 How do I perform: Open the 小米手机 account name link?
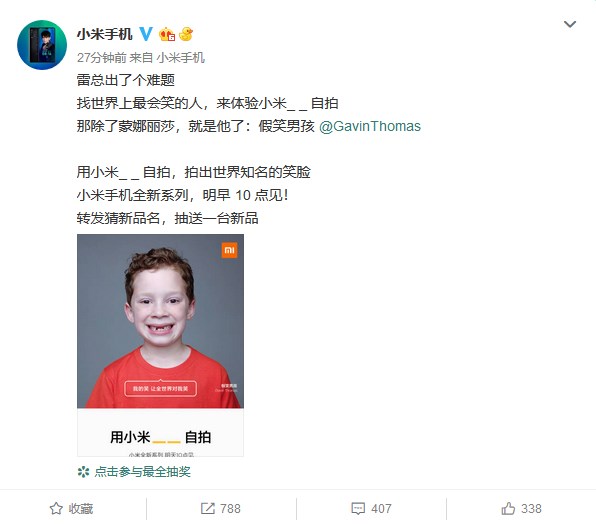(x=105, y=35)
